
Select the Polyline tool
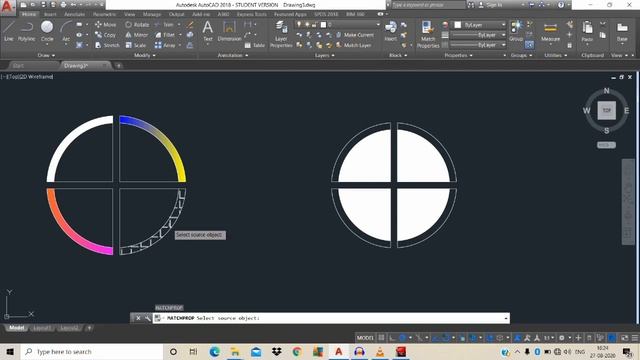tap(27, 31)
